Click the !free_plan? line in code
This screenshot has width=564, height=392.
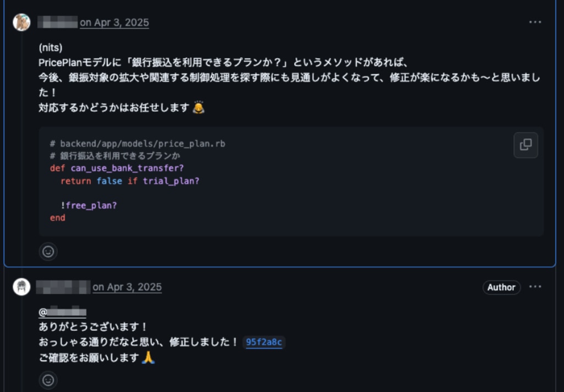tap(89, 205)
